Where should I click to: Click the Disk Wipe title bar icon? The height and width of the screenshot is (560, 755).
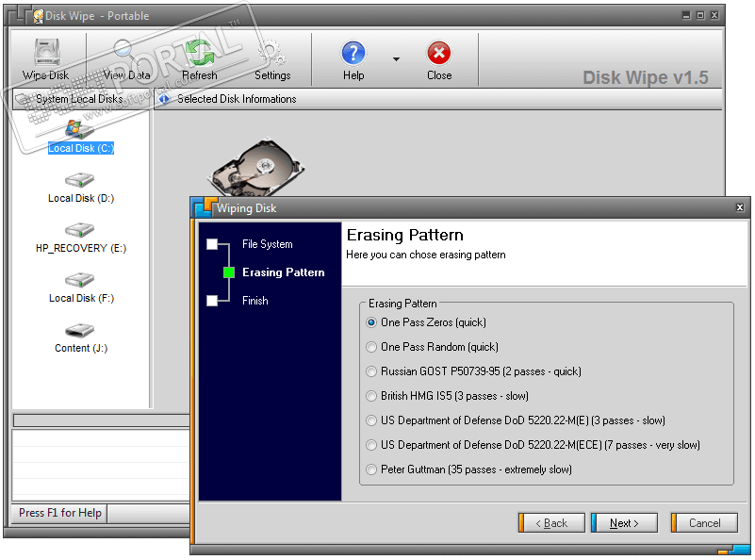[38, 16]
